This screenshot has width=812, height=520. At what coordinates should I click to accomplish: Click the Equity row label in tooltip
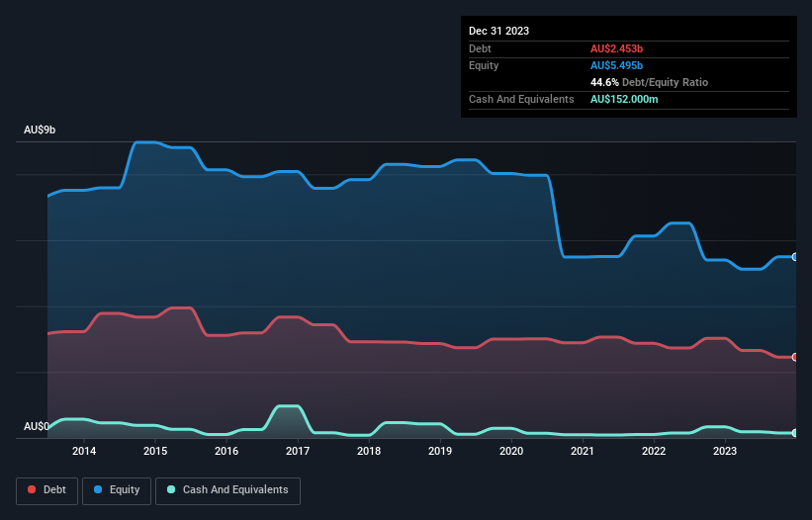(x=484, y=65)
